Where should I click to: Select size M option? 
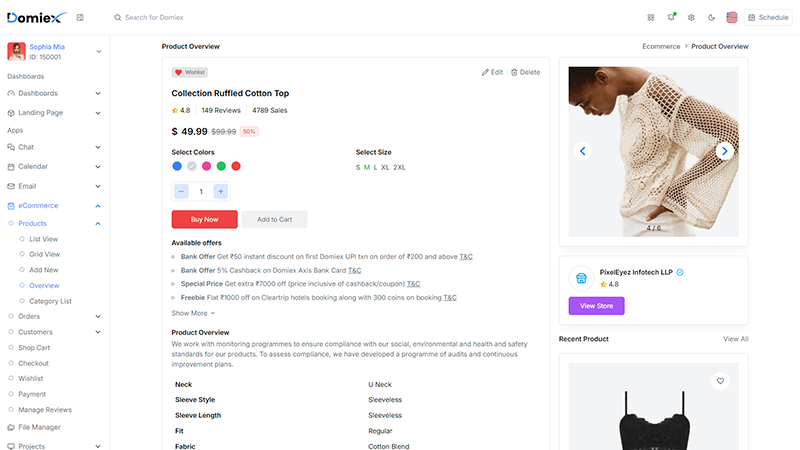click(366, 167)
